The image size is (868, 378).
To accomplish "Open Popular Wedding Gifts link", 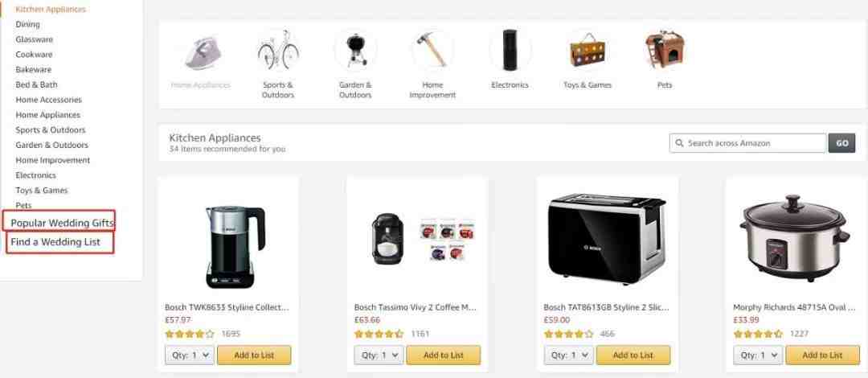I will [62, 223].
